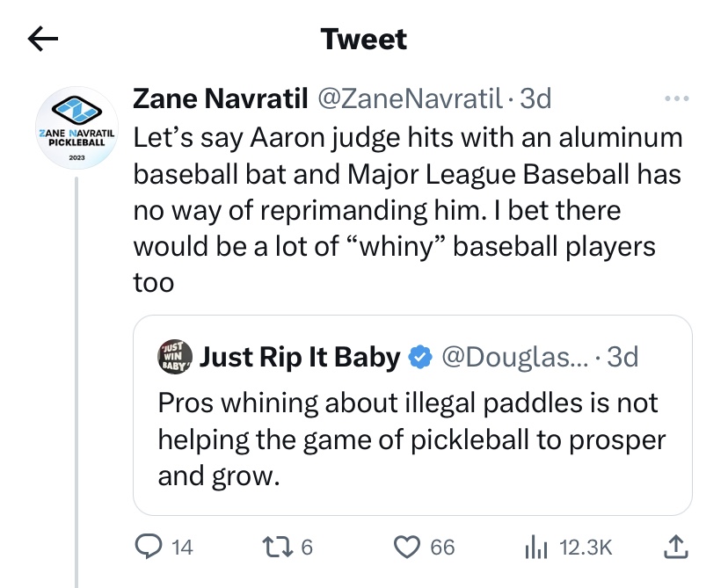Select the Aaron Judge tweet text

pos(406,211)
